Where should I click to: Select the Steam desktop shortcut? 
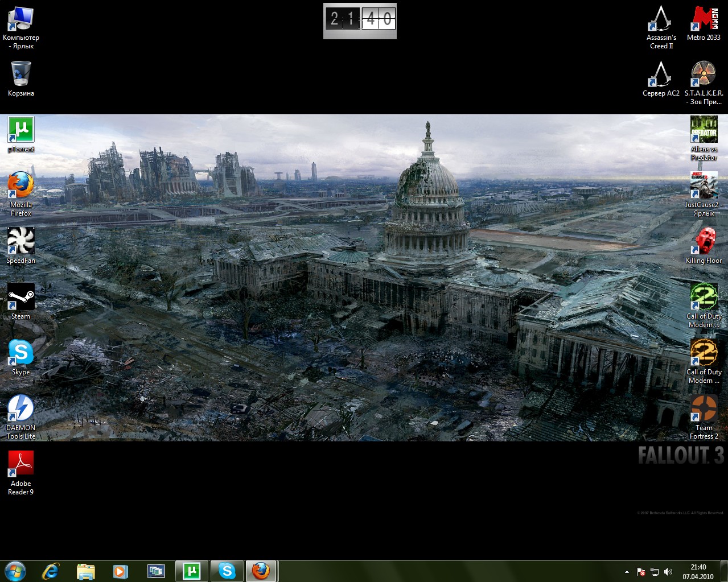pos(21,302)
